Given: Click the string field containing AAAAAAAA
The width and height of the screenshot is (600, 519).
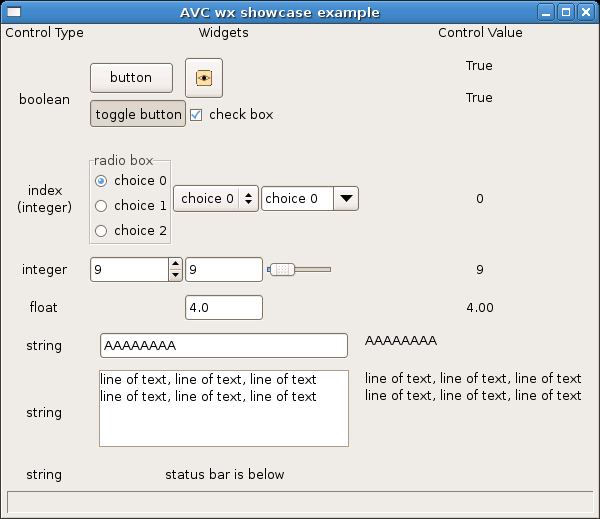Looking at the screenshot, I should tap(224, 346).
